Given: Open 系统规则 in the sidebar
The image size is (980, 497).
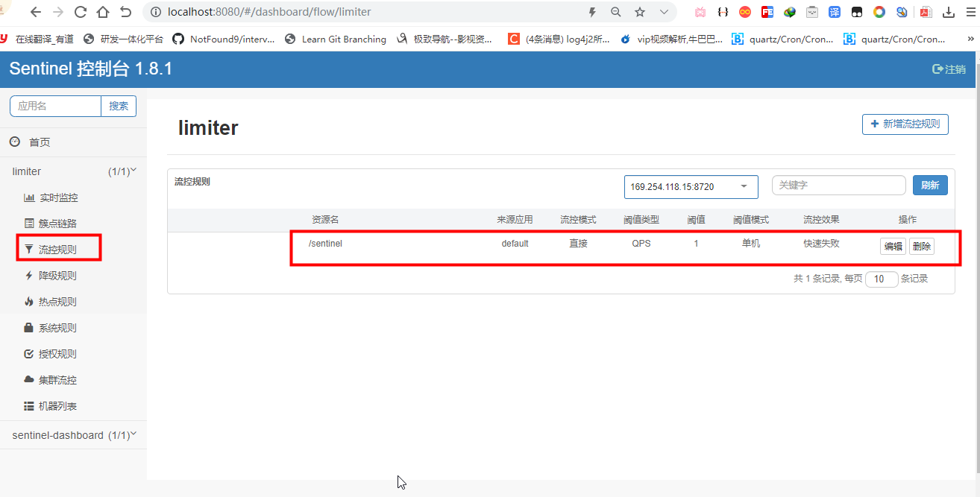Looking at the screenshot, I should (x=58, y=328).
